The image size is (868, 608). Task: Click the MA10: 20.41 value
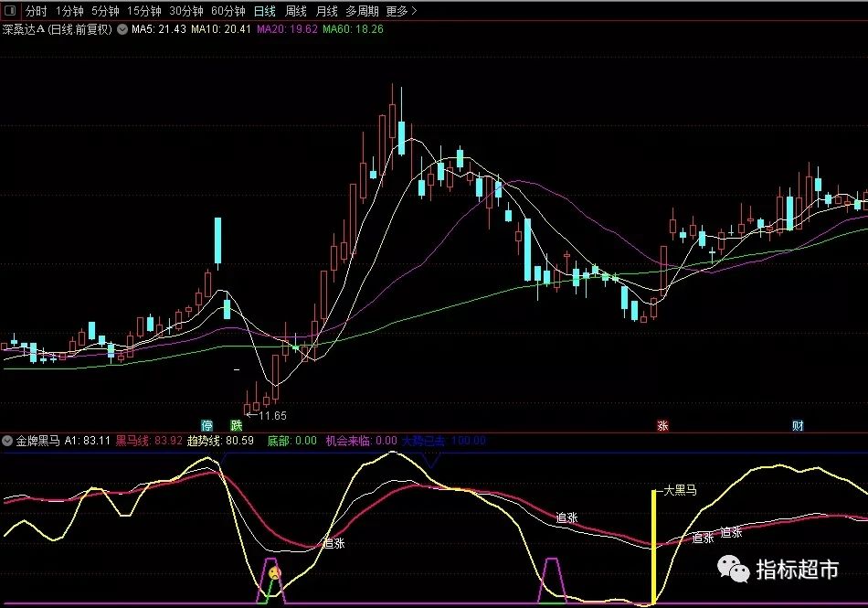[x=221, y=29]
